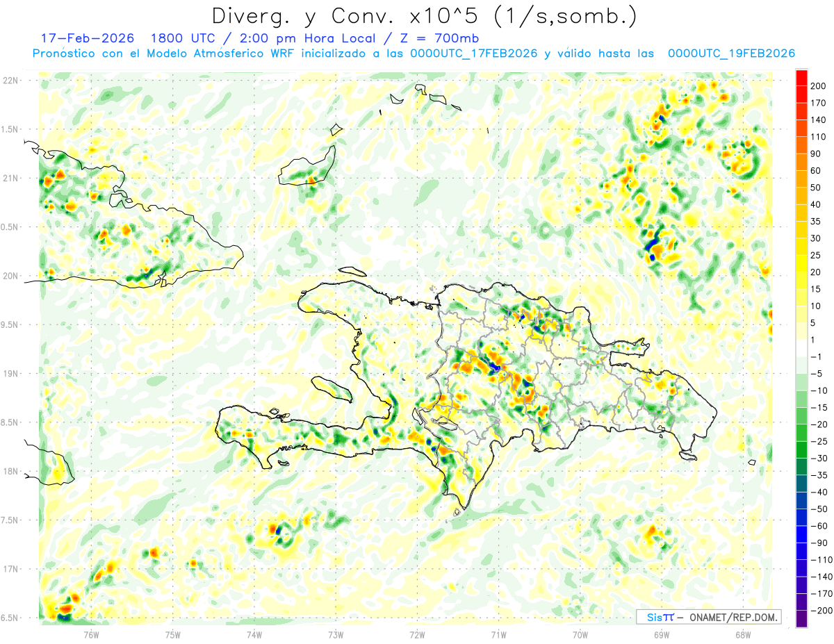Click the red swatch above 200 on color scale
This screenshot has height=644, width=834.
pos(802,77)
